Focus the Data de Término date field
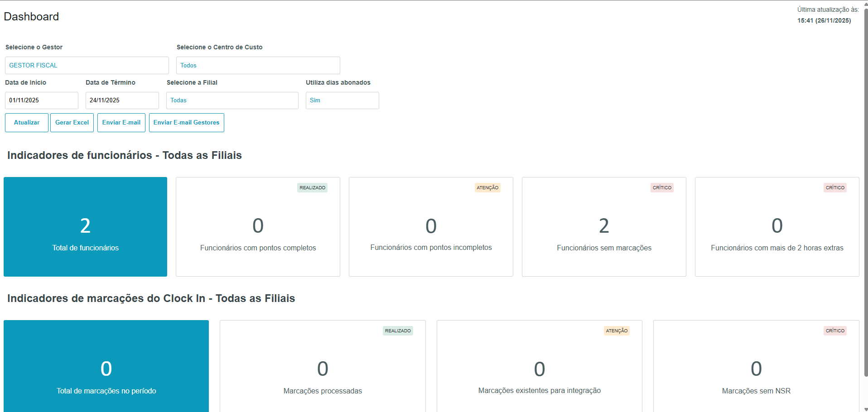 click(122, 101)
